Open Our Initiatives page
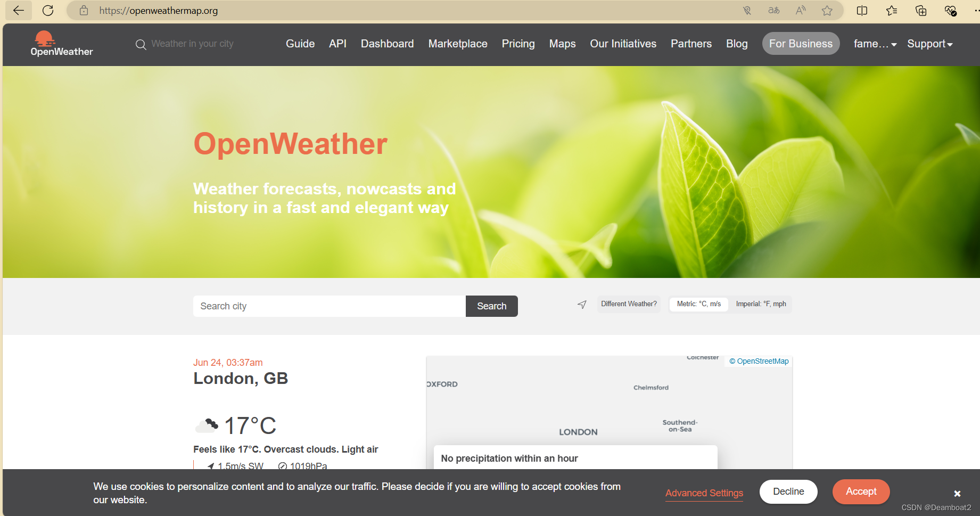980x516 pixels. pos(623,44)
